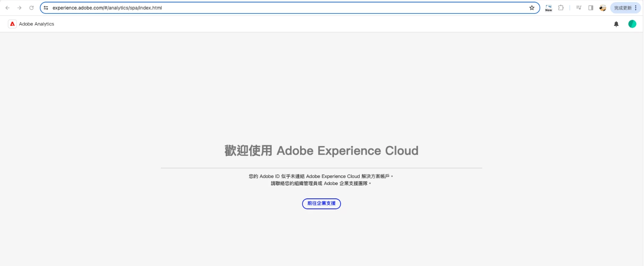Go back to the previous page

coord(8,8)
